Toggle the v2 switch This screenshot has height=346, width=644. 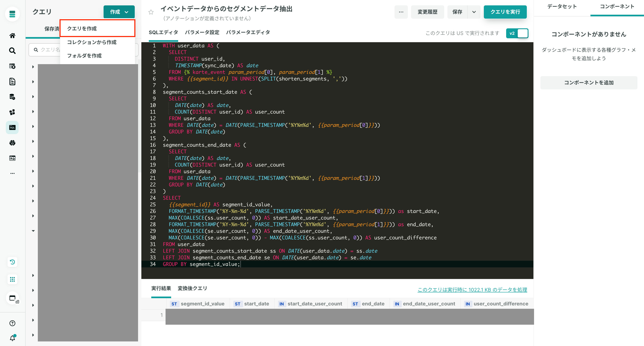click(517, 33)
